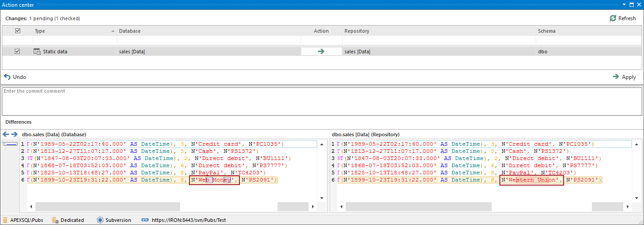Go to next difference arrow
644x225 pixels.
click(x=14, y=134)
